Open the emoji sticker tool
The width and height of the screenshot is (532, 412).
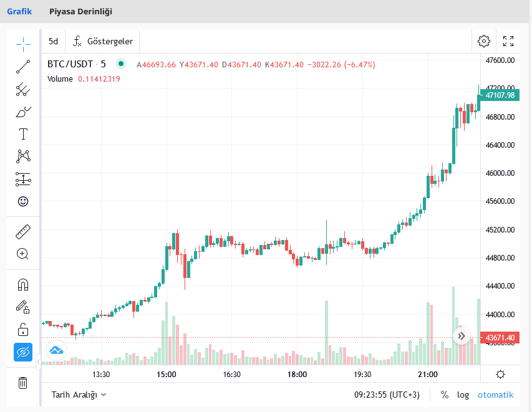tap(23, 202)
